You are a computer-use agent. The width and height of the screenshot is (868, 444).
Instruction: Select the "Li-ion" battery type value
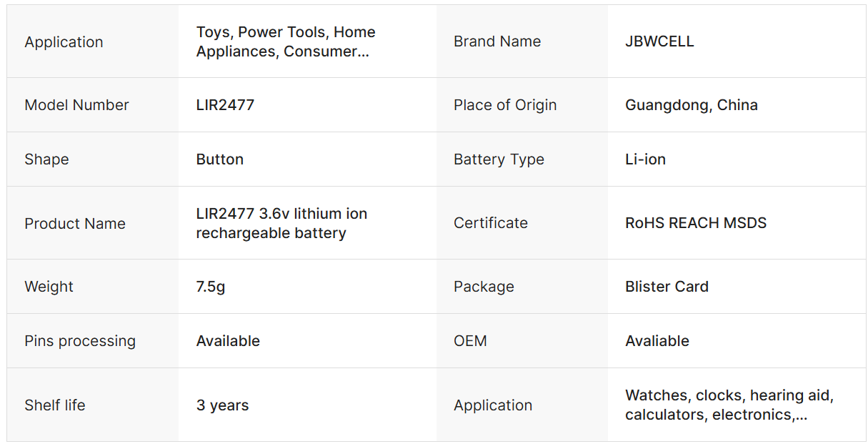[645, 159]
